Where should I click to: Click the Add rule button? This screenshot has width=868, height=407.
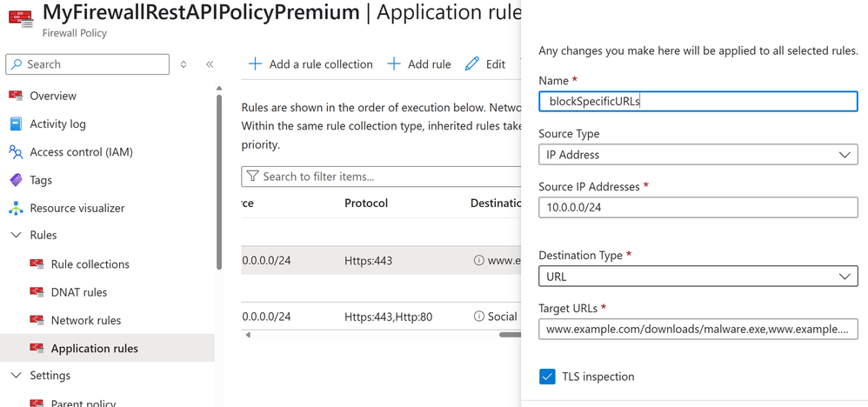click(419, 64)
